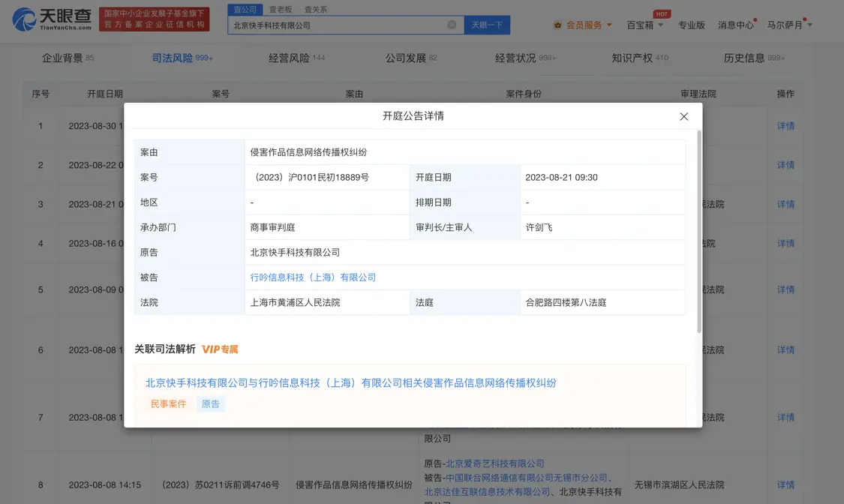Screen dimensions: 844x504
Task: Select the 查关系 search tab
Action: point(315,9)
